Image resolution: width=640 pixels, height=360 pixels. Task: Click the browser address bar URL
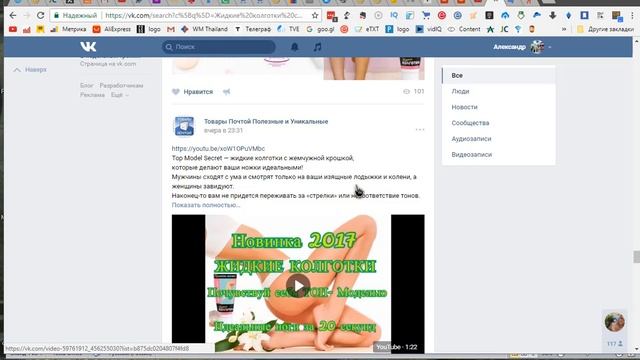pyautogui.click(x=204, y=16)
